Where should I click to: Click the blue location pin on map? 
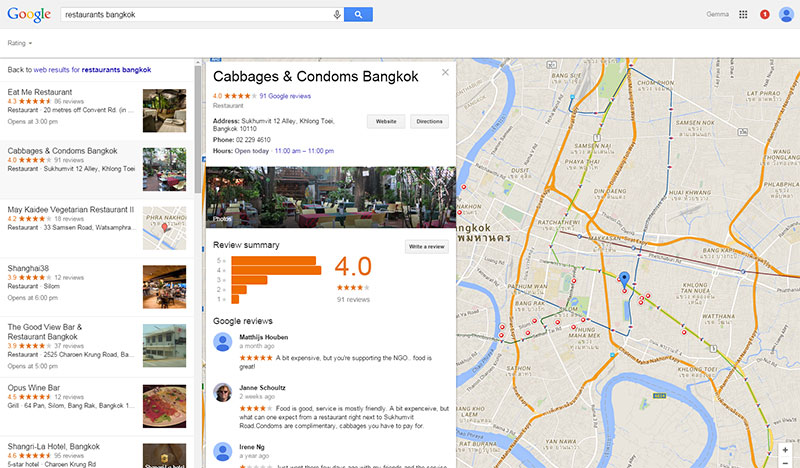[x=624, y=280]
